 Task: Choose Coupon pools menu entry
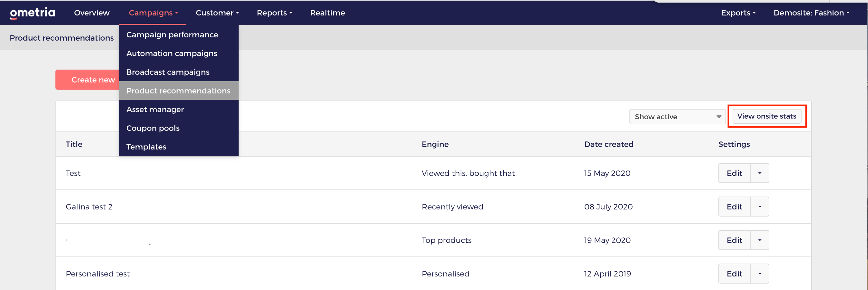pos(179,128)
